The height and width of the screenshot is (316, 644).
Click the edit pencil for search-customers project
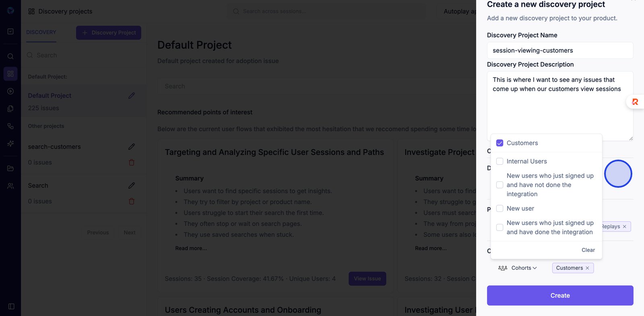(x=132, y=147)
